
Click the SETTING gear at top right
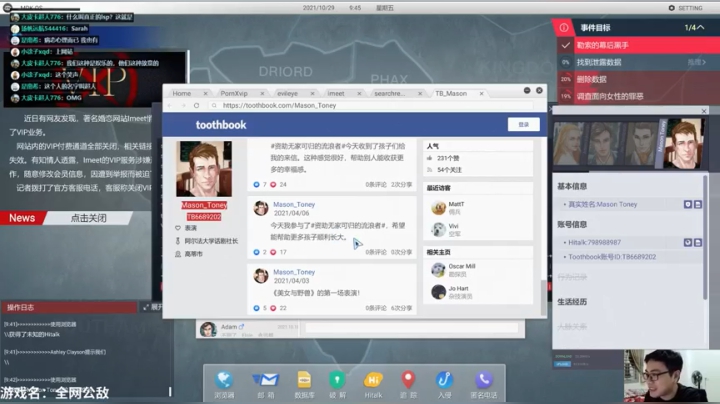pyautogui.click(x=671, y=8)
